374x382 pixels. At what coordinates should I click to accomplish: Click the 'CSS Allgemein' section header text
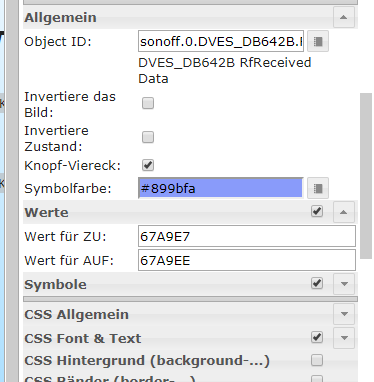[x=76, y=315]
